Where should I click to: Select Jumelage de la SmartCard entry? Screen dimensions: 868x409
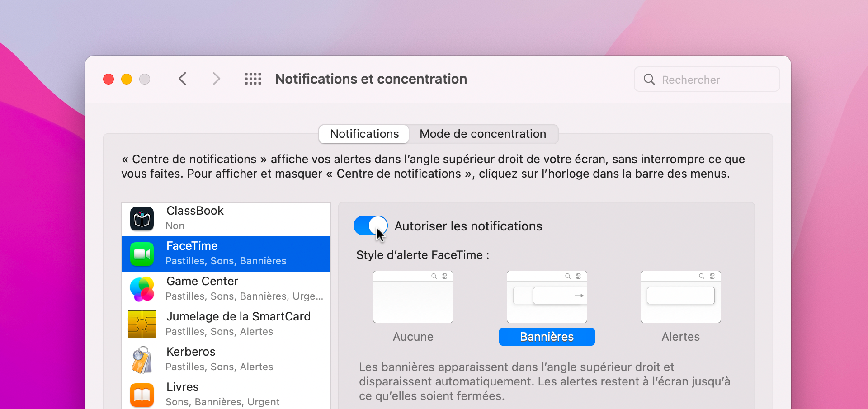coord(226,324)
